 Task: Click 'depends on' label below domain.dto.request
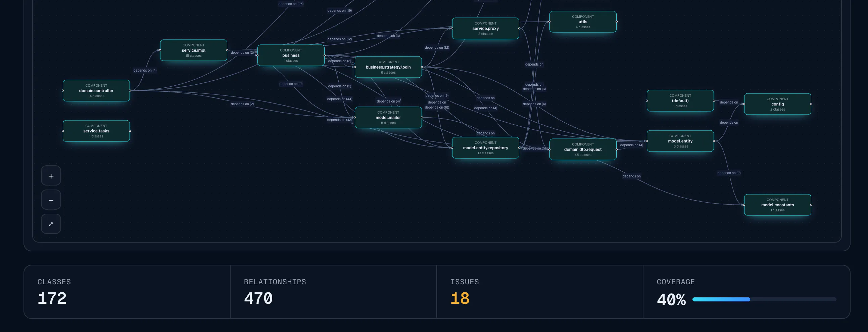[x=631, y=176]
